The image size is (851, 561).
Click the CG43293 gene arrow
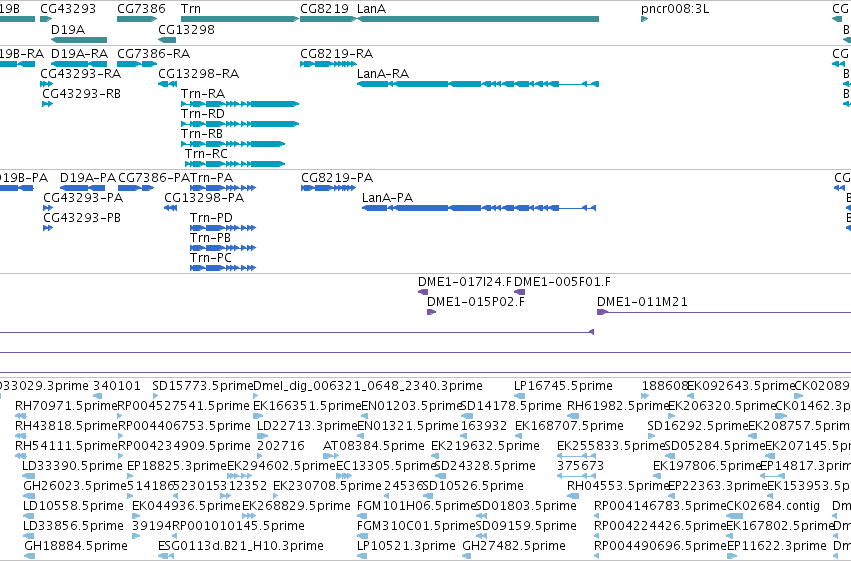pyautogui.click(x=46, y=19)
